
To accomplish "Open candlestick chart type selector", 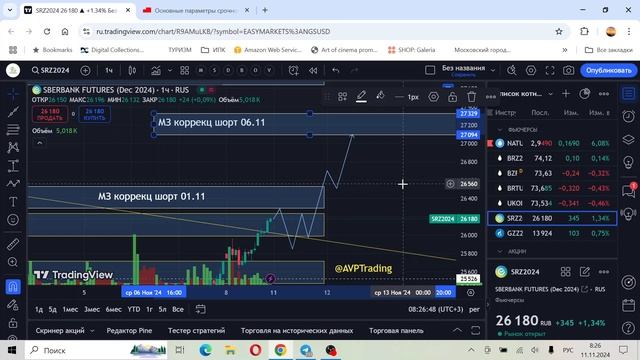I will pyautogui.click(x=132, y=71).
